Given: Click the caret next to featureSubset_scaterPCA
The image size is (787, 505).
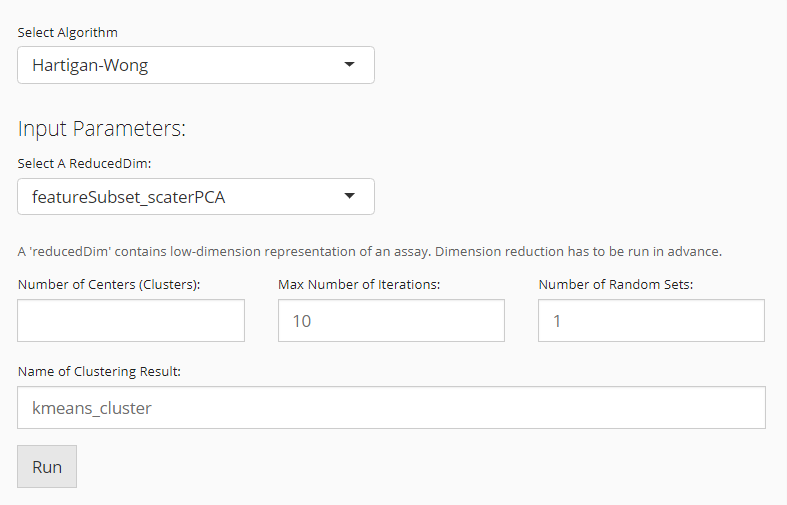Looking at the screenshot, I should point(349,196).
